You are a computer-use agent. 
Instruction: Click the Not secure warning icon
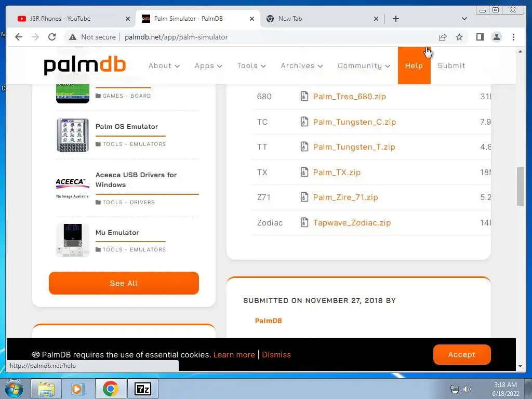tap(73, 37)
